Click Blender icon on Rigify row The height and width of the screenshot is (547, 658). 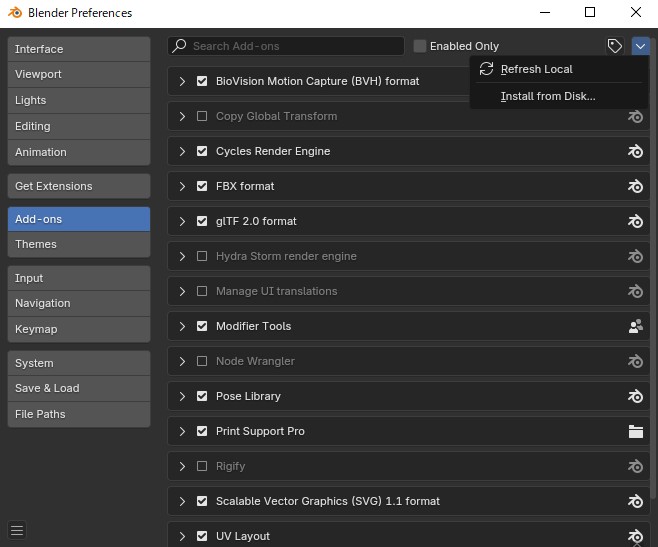[635, 466]
